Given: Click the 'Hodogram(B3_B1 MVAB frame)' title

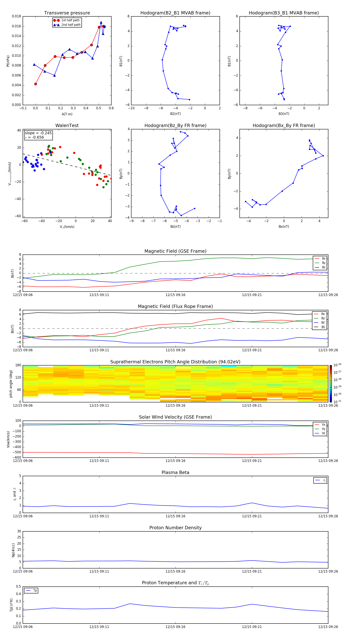Looking at the screenshot, I should [x=284, y=13].
